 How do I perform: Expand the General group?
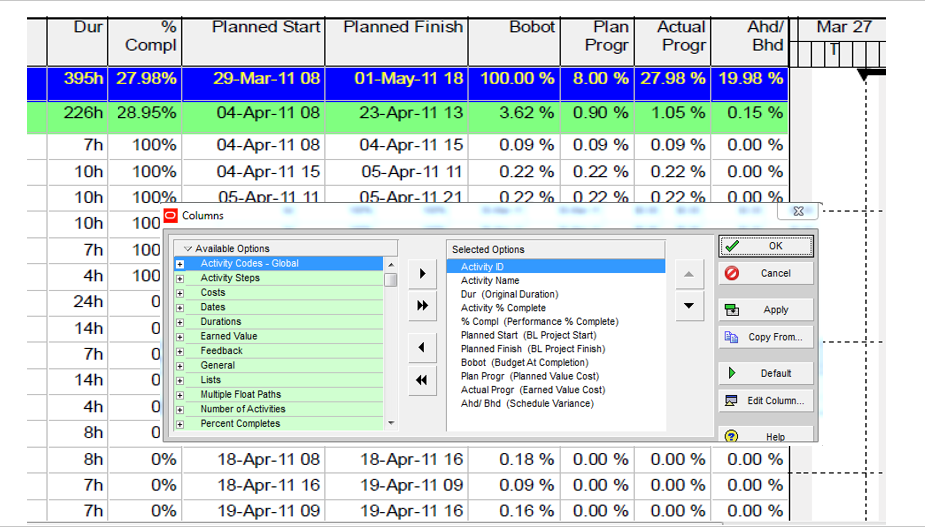click(x=180, y=365)
